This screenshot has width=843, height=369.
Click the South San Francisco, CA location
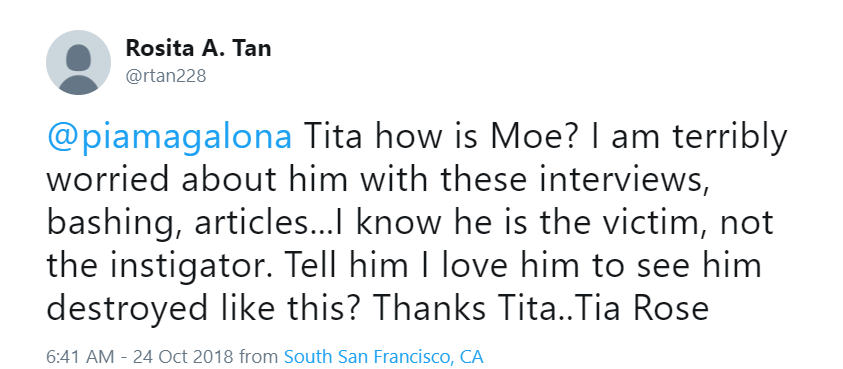click(x=383, y=356)
